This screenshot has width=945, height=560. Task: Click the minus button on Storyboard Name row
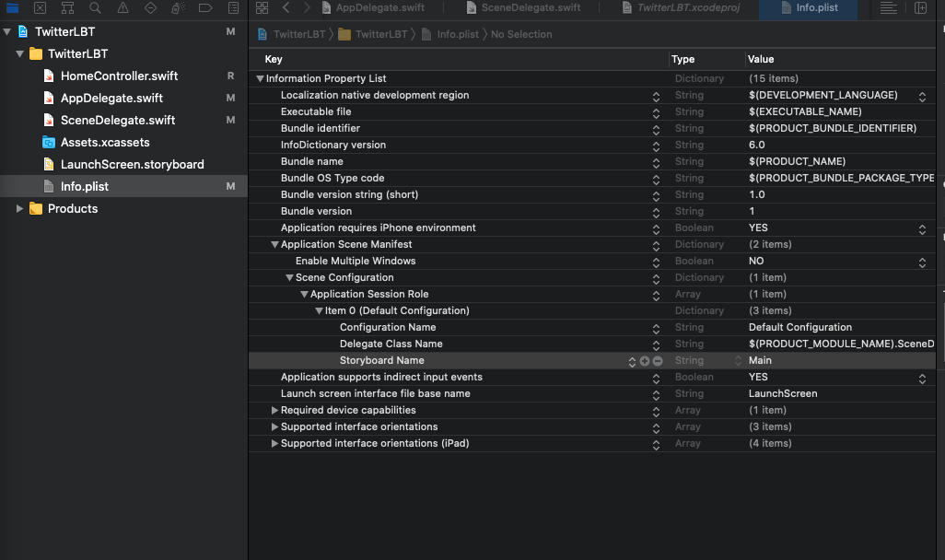(x=658, y=361)
